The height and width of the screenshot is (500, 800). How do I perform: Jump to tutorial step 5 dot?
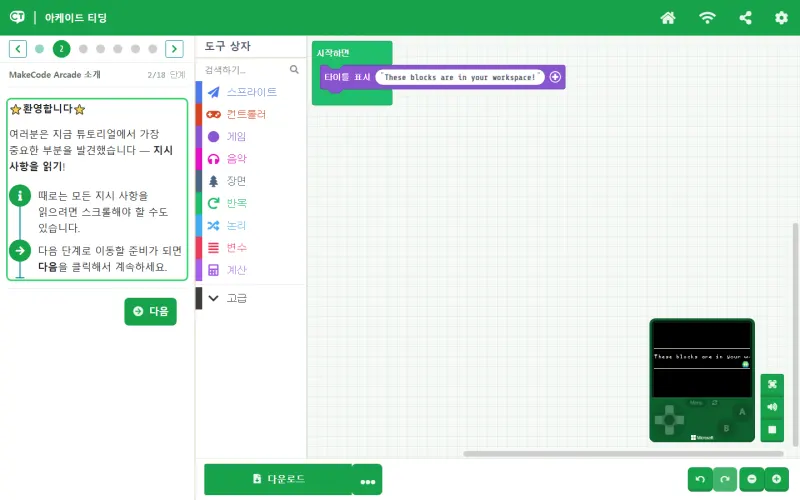tap(118, 49)
